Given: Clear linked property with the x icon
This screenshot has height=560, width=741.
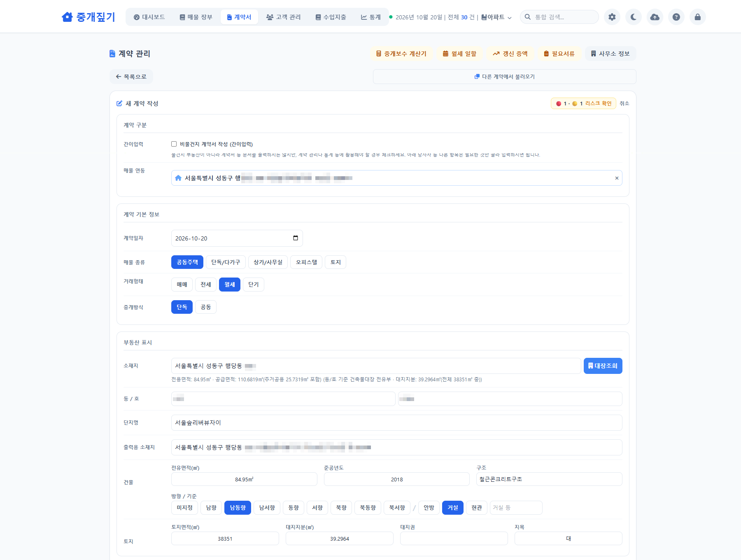Looking at the screenshot, I should pyautogui.click(x=617, y=178).
